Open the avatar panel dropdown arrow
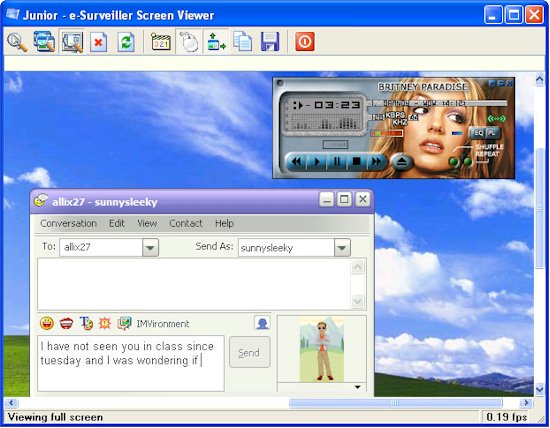The image size is (550, 428). point(357,387)
